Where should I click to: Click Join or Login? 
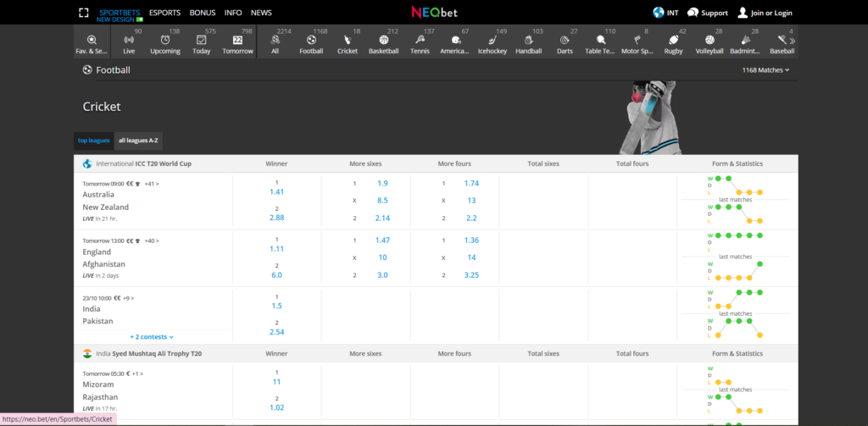point(765,13)
